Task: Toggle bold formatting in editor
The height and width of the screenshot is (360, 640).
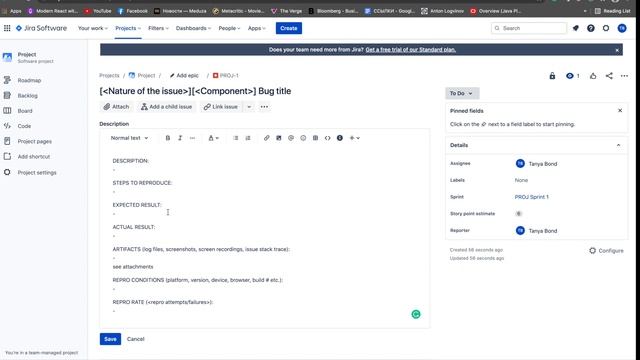Action: (167, 138)
